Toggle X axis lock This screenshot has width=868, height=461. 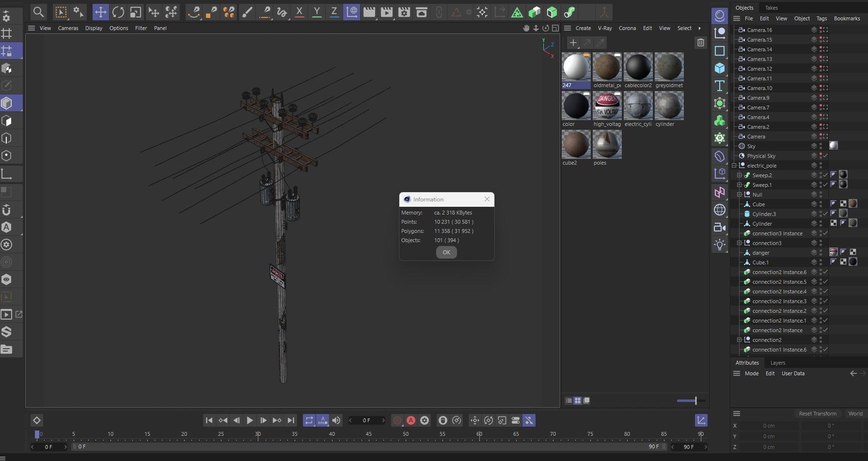(x=300, y=12)
